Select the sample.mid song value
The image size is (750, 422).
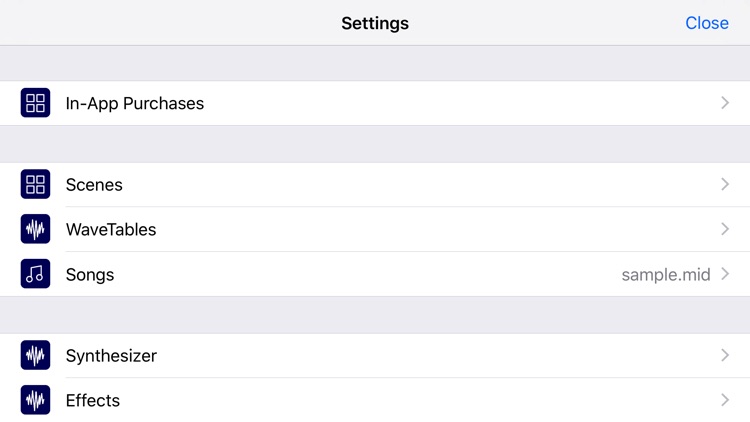click(x=666, y=275)
